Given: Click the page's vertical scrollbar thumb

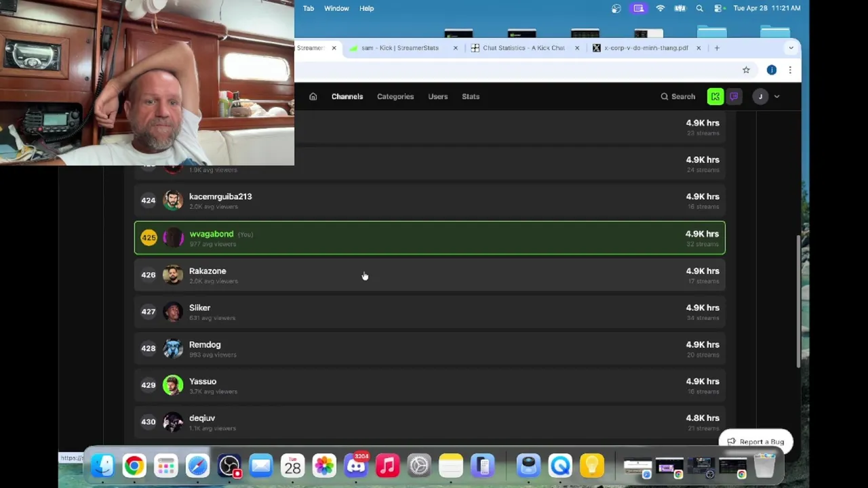Looking at the screenshot, I should [798, 302].
